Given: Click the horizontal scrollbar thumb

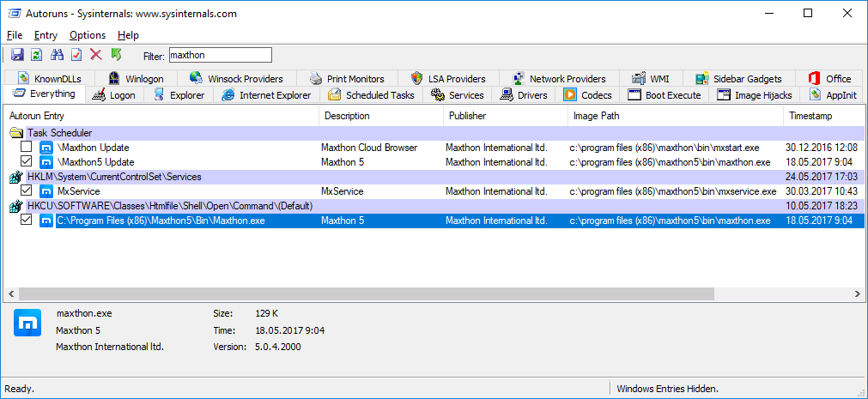Looking at the screenshot, I should pos(361,294).
